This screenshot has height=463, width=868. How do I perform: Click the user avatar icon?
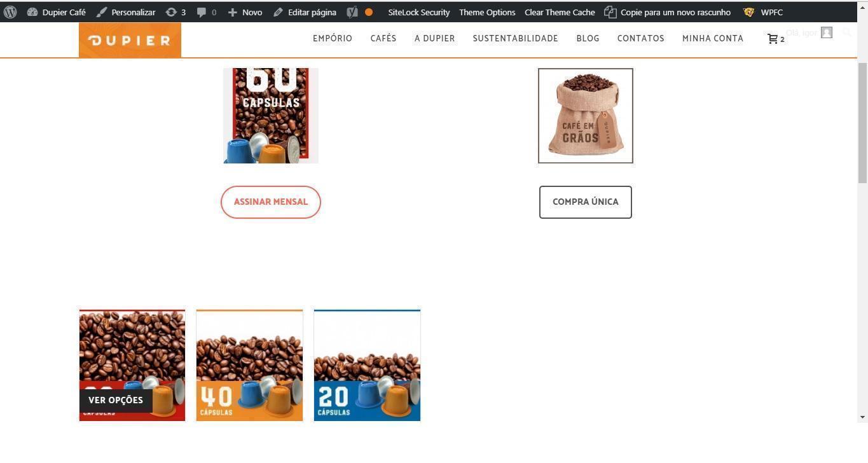point(827,32)
